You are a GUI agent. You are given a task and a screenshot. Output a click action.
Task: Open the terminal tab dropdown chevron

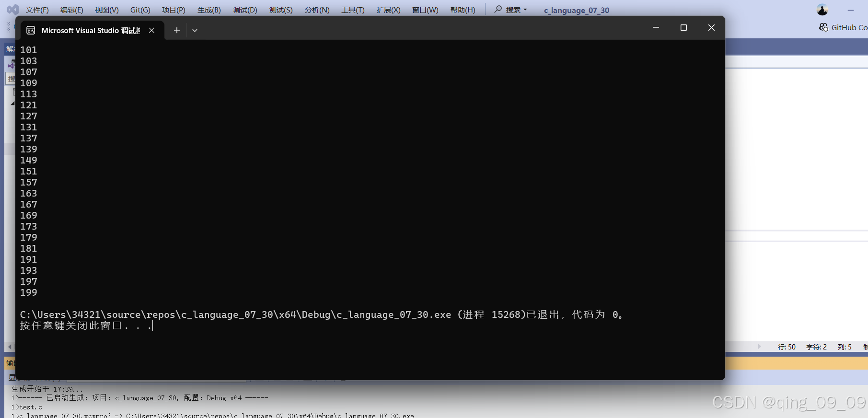coord(195,30)
